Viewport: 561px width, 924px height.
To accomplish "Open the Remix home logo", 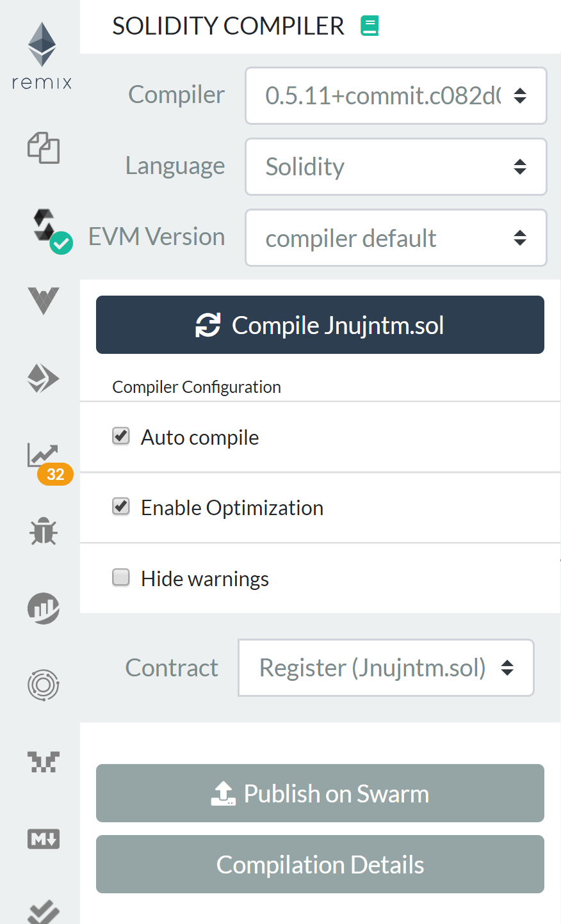I will click(42, 56).
